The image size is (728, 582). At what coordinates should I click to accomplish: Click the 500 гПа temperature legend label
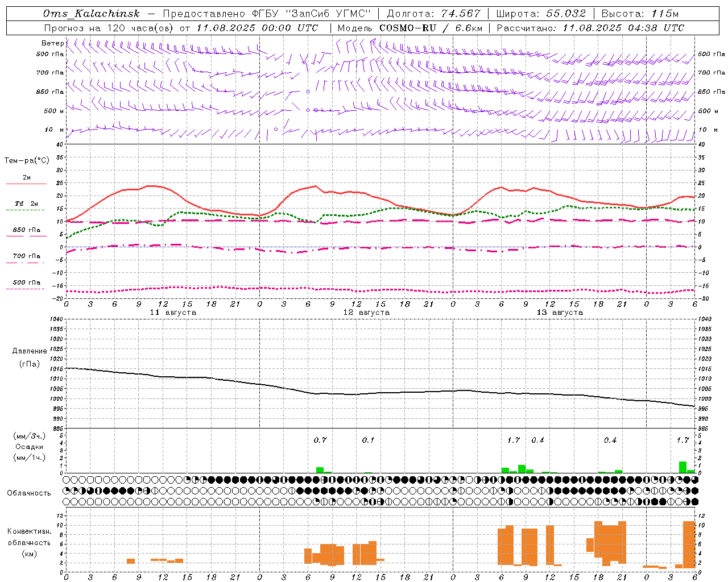(x=27, y=282)
